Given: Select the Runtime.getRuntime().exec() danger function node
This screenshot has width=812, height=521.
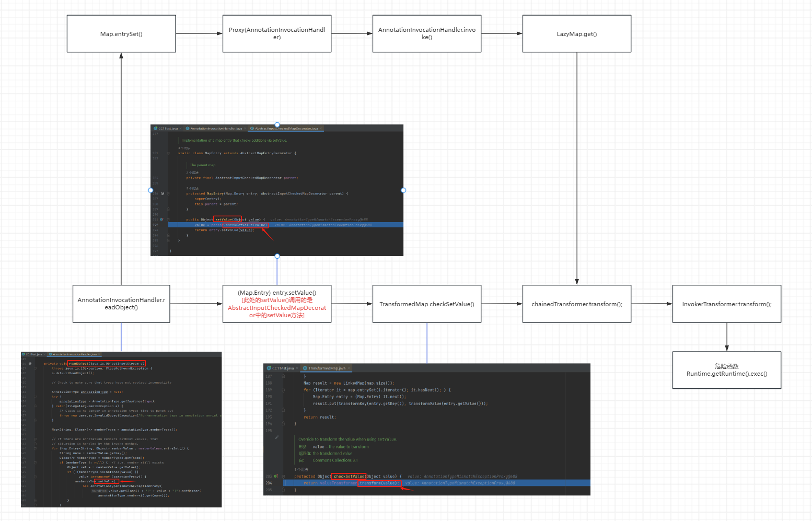Looking at the screenshot, I should 727,370.
